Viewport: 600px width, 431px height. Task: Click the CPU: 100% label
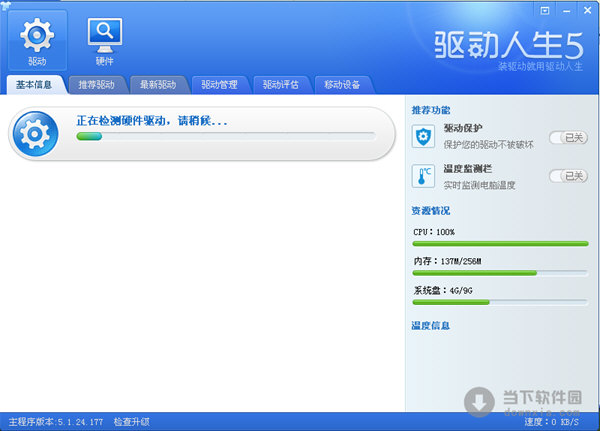(434, 232)
